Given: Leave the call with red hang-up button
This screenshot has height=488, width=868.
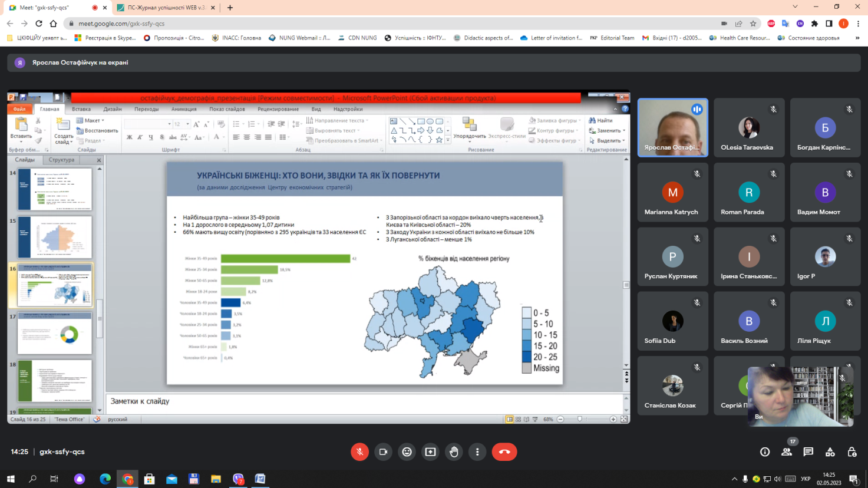Looking at the screenshot, I should (x=504, y=452).
